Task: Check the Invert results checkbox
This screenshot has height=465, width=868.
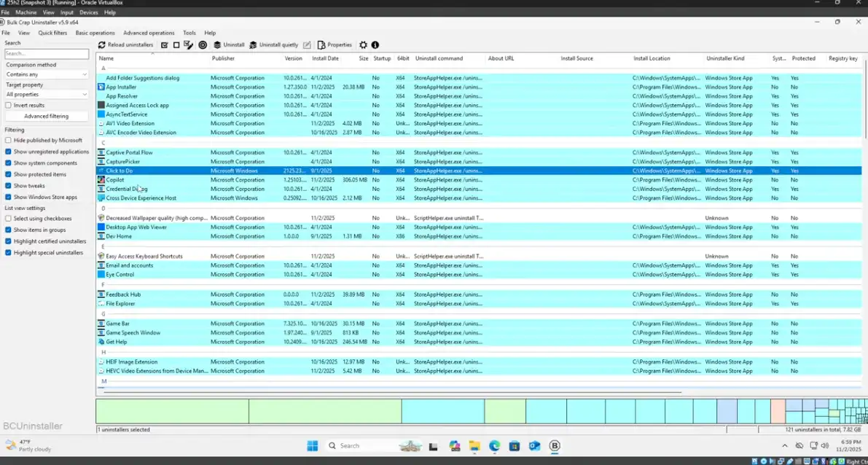Action: pos(9,106)
